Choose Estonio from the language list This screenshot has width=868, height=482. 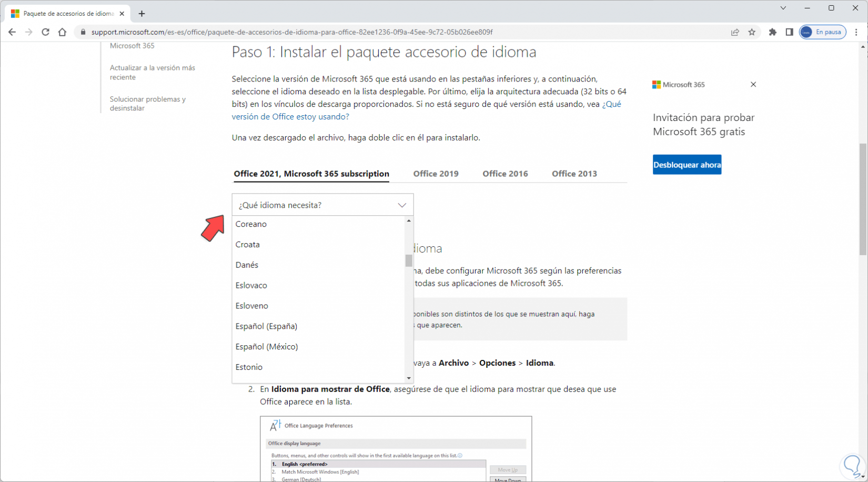pos(318,367)
